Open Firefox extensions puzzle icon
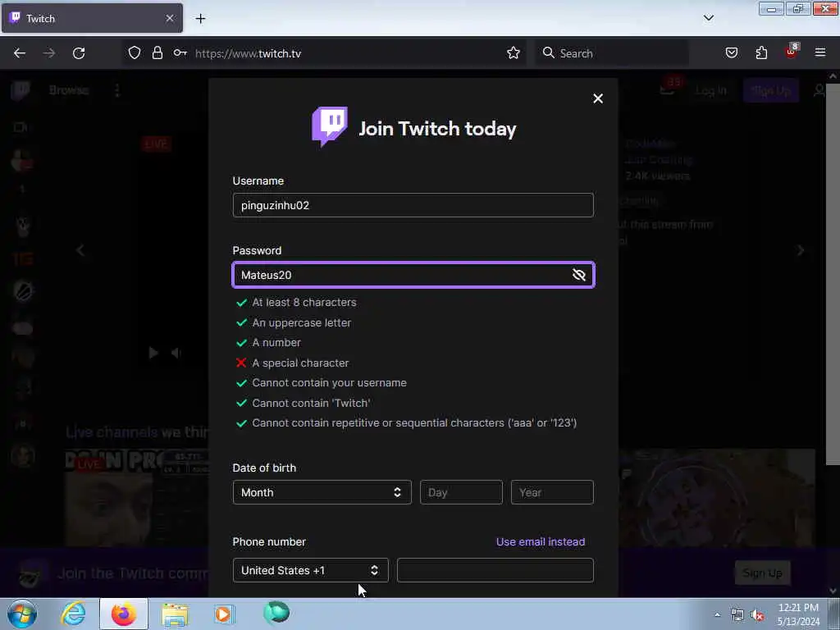Viewport: 840px width, 630px height. [761, 53]
